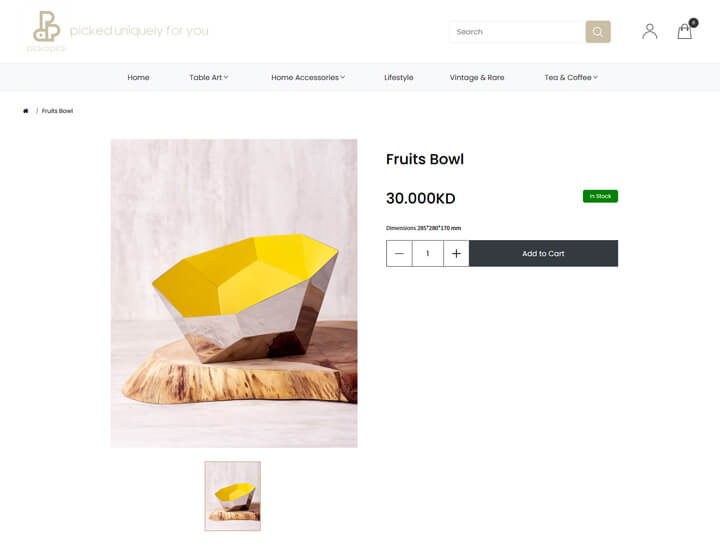720x550 pixels.
Task: Expand the Home Accessories dropdown
Action: tap(308, 77)
